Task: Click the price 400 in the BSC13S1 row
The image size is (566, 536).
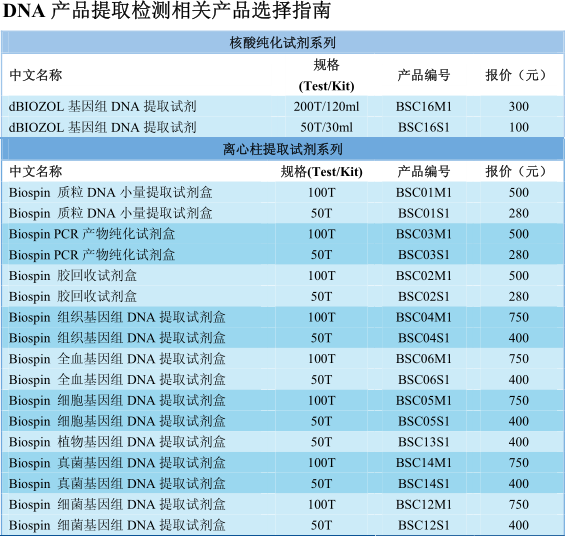Action: coord(519,442)
